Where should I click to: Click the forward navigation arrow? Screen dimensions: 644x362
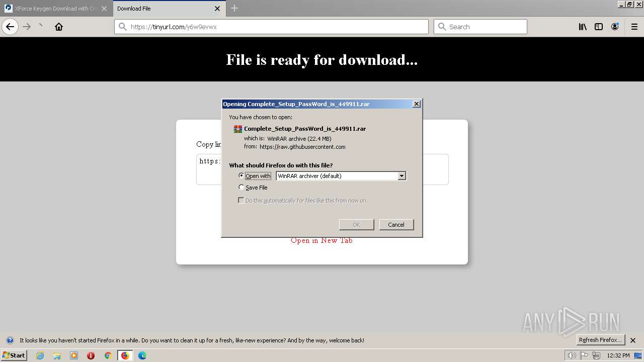pyautogui.click(x=27, y=27)
